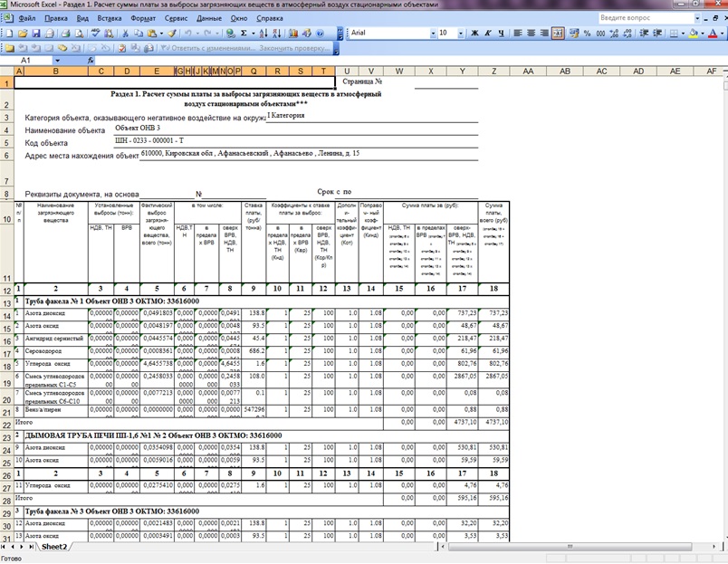728x564 pixels.
Task: Toggle italic formatting (К)
Action: point(487,33)
